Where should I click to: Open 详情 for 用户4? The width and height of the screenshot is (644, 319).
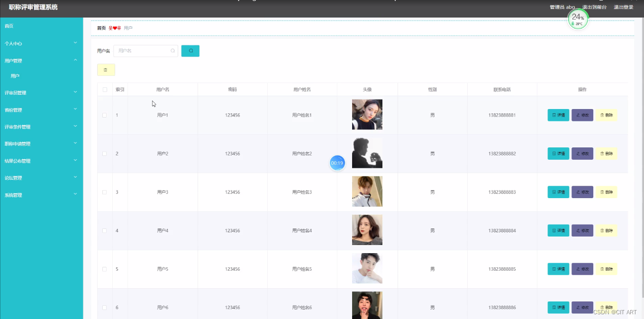(558, 230)
